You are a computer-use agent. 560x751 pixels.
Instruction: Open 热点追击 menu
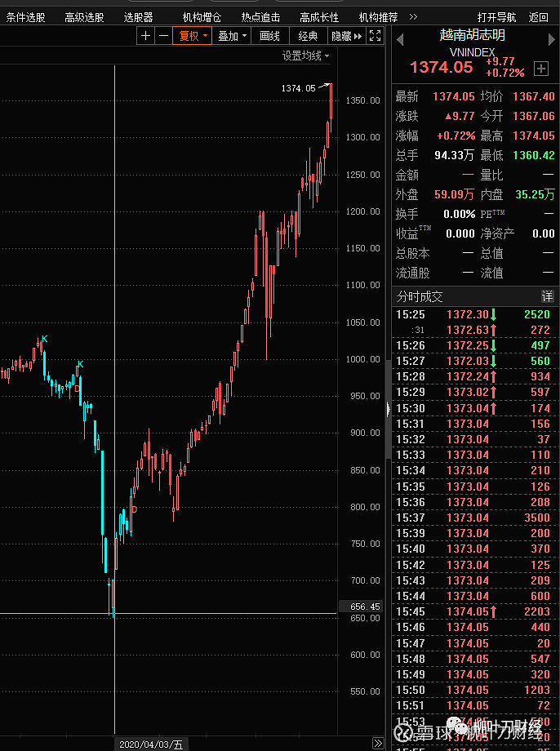coord(260,18)
